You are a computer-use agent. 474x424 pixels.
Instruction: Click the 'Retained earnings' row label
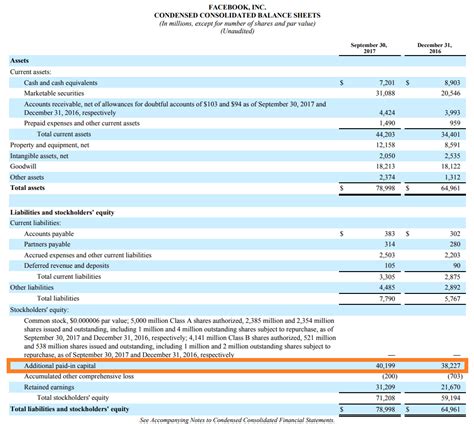point(49,387)
